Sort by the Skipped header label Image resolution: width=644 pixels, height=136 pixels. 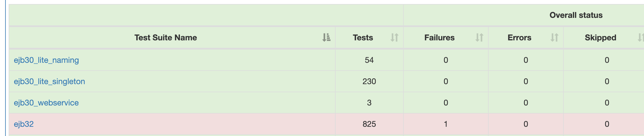point(600,37)
